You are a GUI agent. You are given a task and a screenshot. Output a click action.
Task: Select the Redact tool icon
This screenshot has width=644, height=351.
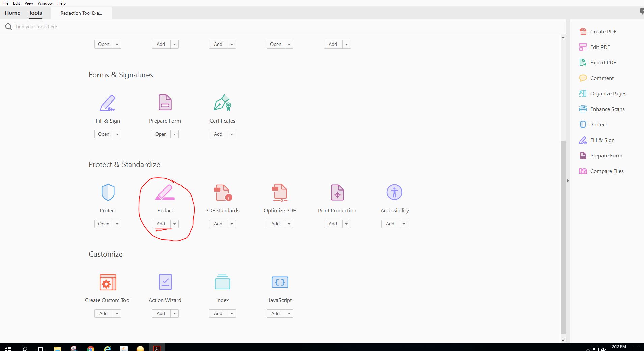point(165,193)
